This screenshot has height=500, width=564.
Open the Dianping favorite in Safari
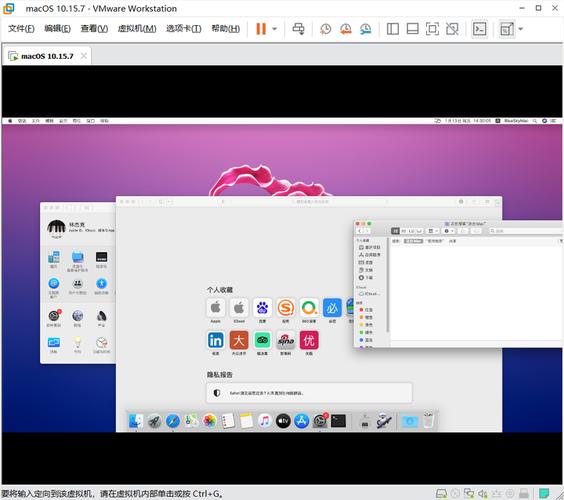(239, 340)
